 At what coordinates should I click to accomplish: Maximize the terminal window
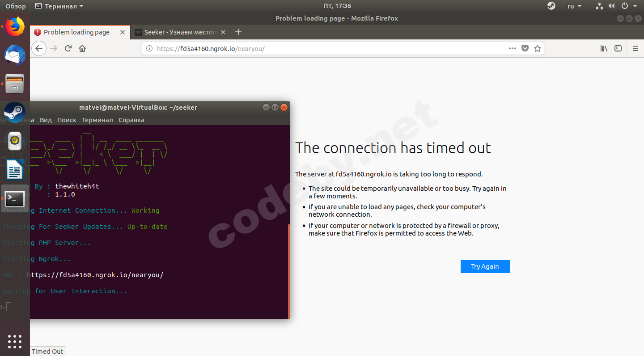click(x=275, y=107)
